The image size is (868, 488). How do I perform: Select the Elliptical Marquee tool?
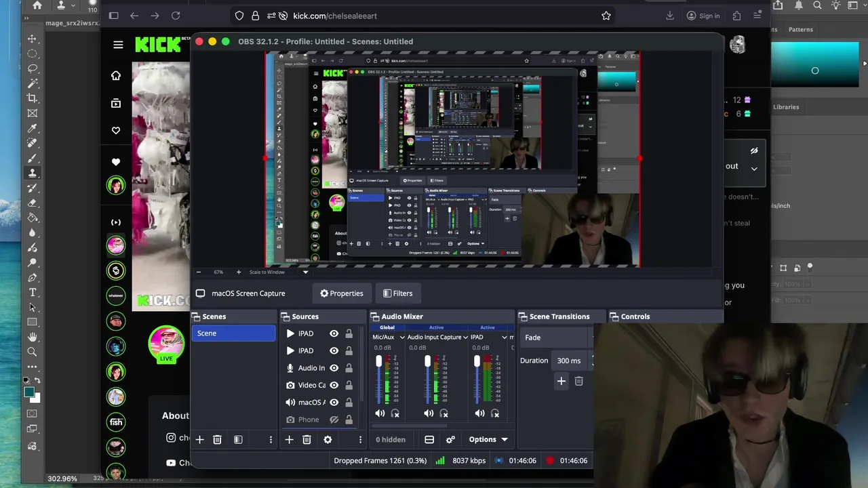(32, 54)
